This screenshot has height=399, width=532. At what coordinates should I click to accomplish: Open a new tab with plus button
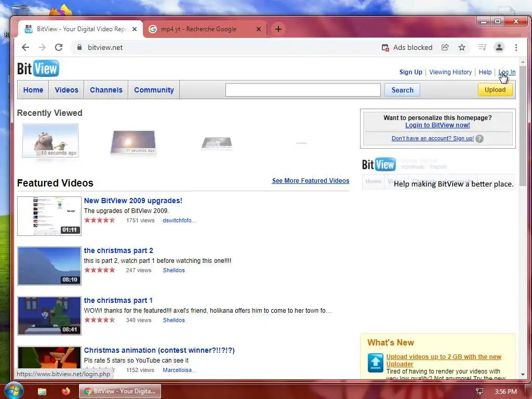coord(278,29)
